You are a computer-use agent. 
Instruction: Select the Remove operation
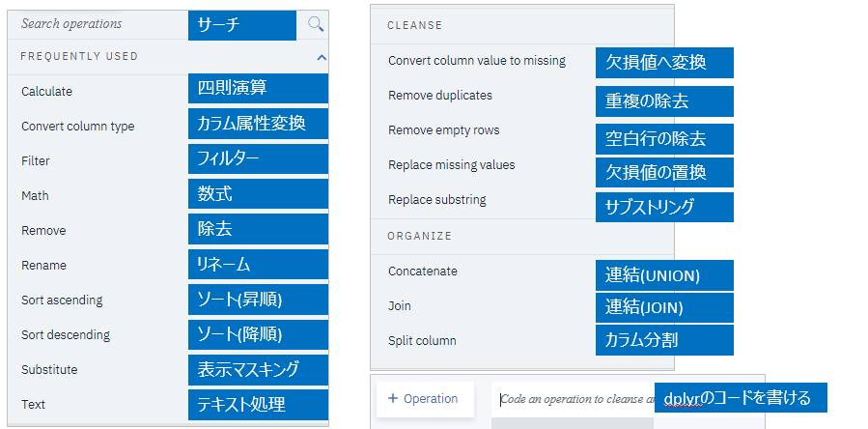click(x=43, y=231)
